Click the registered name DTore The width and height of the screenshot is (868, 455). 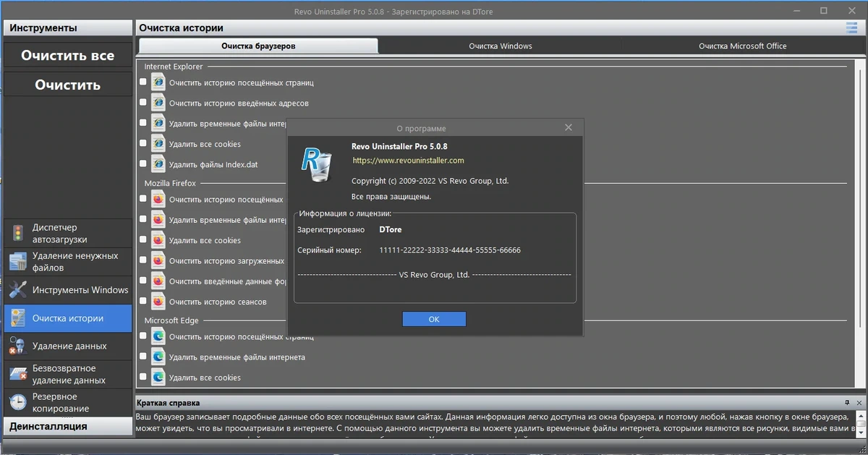click(391, 230)
